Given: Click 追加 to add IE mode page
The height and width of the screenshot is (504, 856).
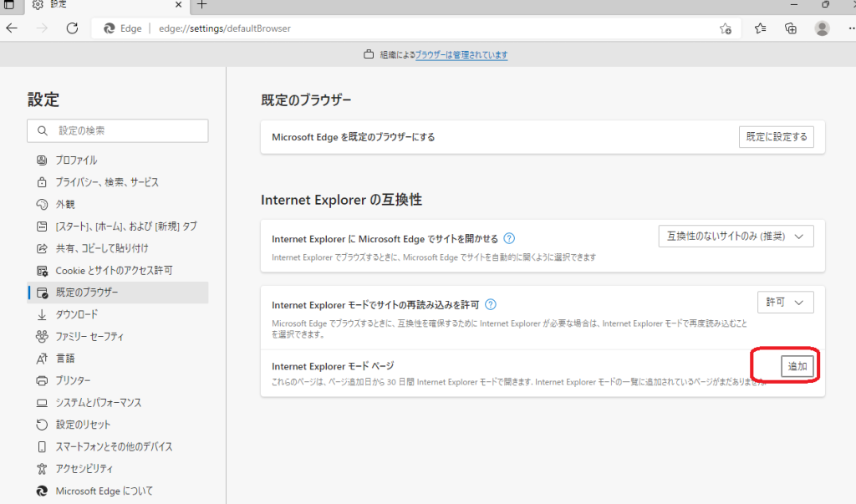Looking at the screenshot, I should point(797,366).
